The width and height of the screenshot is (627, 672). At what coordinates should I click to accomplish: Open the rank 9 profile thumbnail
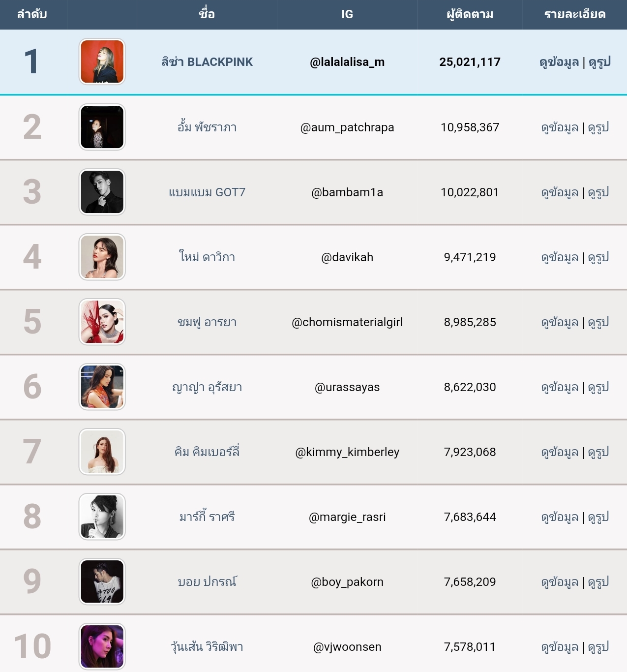pos(102,581)
